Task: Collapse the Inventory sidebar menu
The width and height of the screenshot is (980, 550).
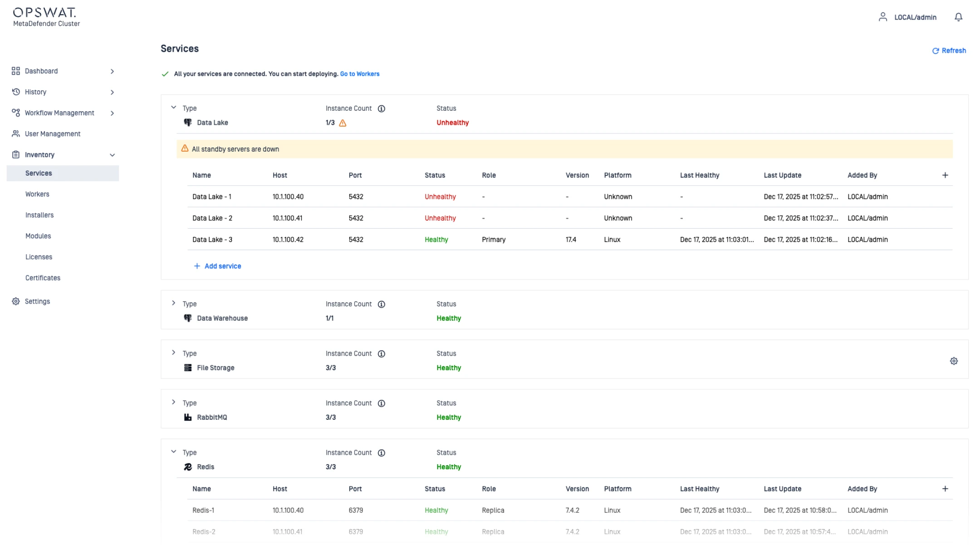Action: 112,155
